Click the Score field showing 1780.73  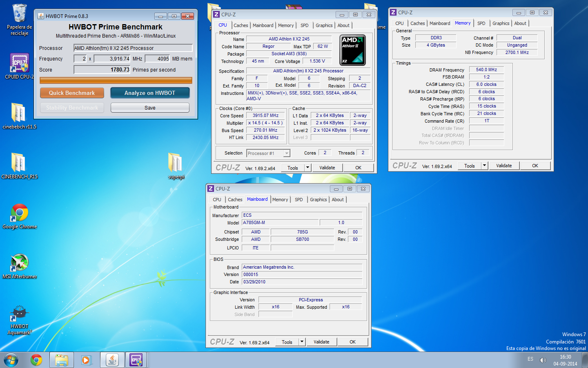tap(102, 70)
